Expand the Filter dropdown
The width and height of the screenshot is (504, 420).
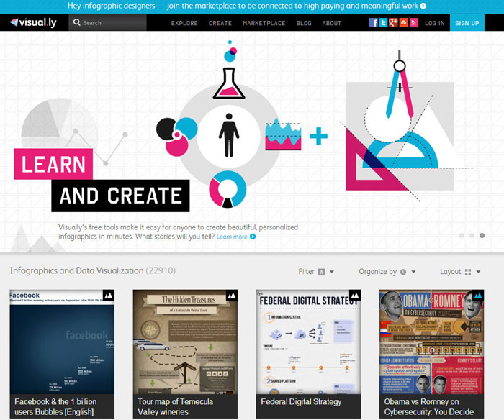pos(316,272)
